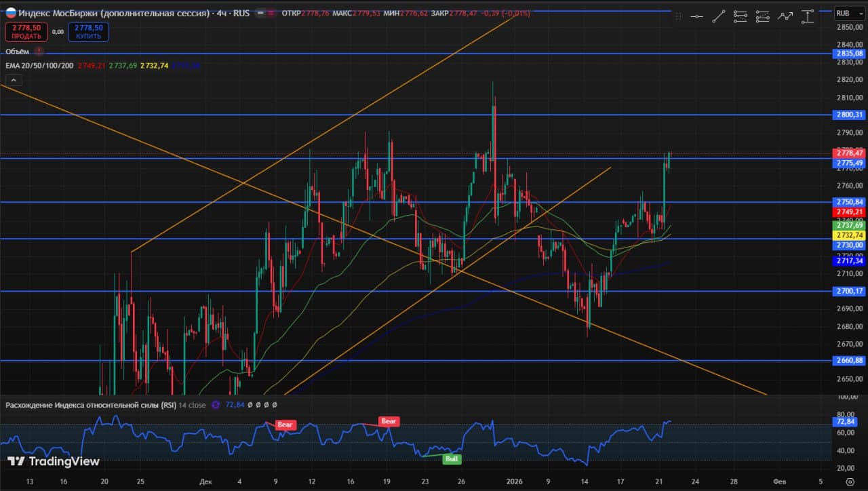Click the Объём volume warning icon

pos(39,52)
